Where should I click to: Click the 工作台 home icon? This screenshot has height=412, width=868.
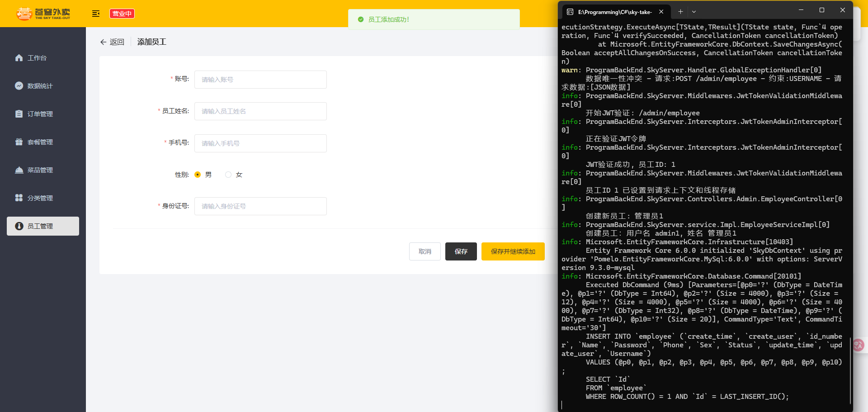pos(19,58)
